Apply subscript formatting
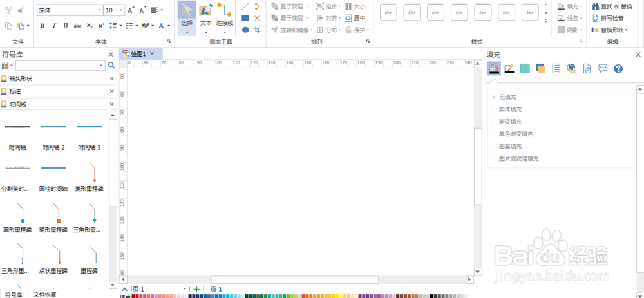 tap(89, 26)
